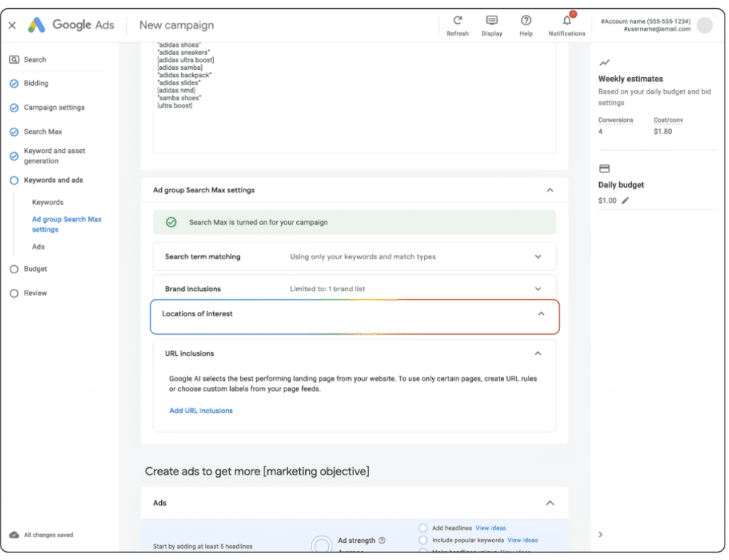Image resolution: width=729 pixels, height=560 pixels.
Task: Go to Bidding step in sidebar
Action: (36, 83)
